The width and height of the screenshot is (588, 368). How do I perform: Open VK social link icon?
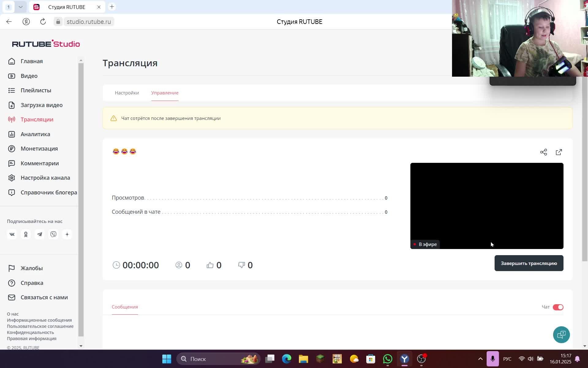(x=12, y=234)
